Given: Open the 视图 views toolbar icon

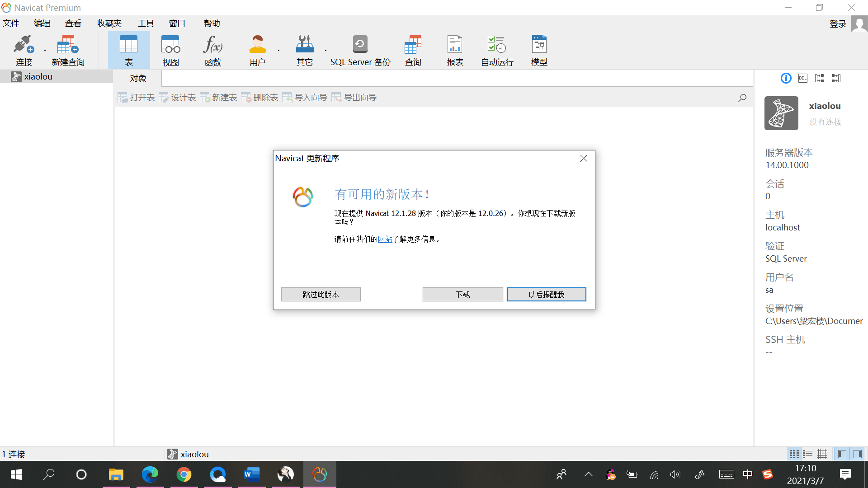Looking at the screenshot, I should (x=171, y=50).
